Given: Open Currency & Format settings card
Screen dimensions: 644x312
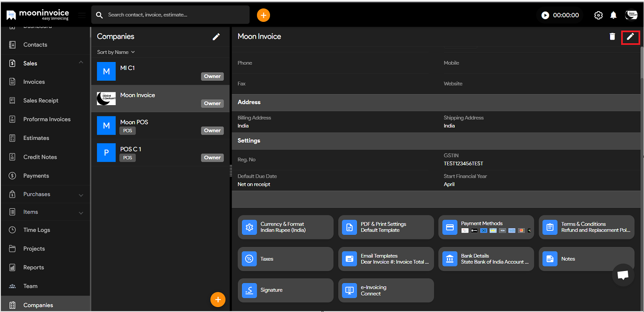Looking at the screenshot, I should point(286,227).
